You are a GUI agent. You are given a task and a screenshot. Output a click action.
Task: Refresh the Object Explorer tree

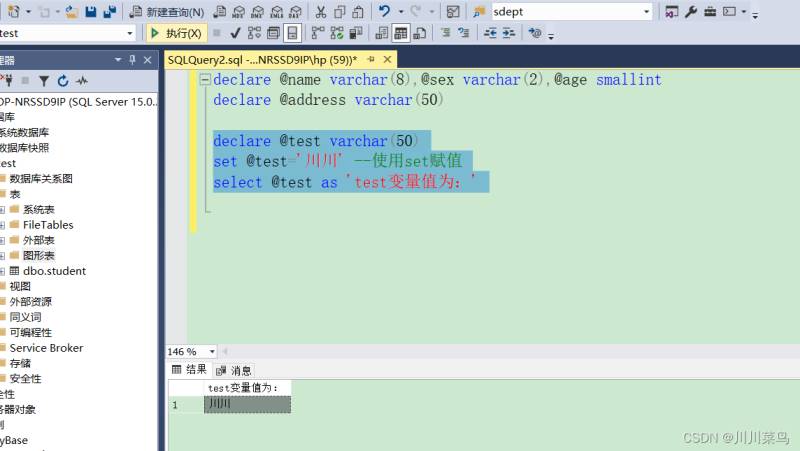62,81
